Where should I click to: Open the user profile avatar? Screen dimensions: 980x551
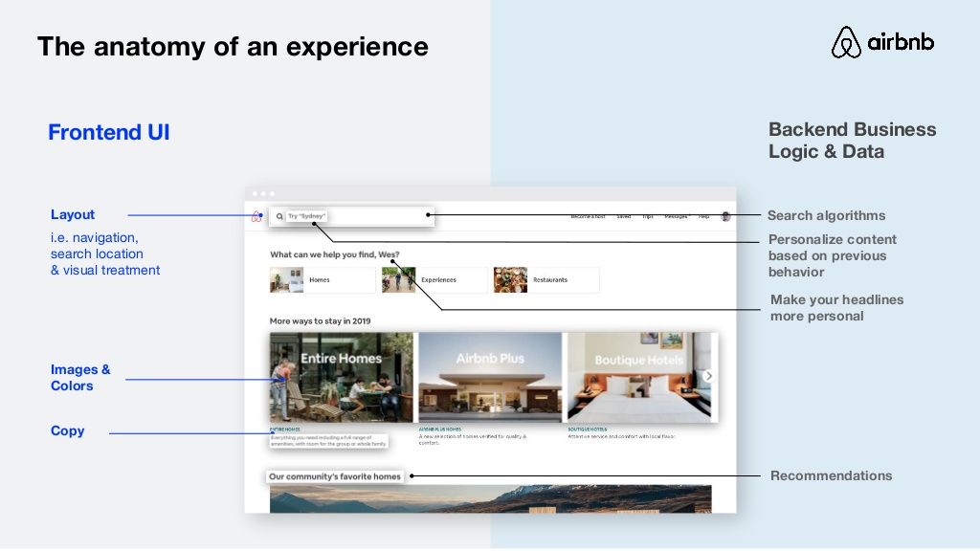tap(725, 216)
